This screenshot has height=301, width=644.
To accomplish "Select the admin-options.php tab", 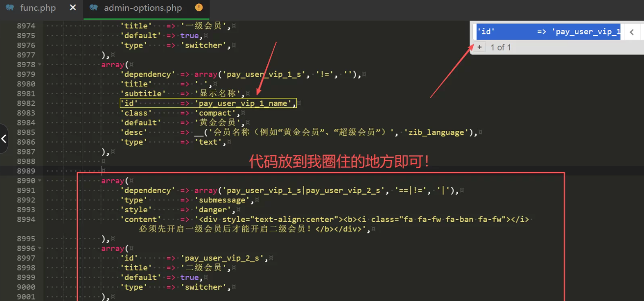I will coord(143,8).
